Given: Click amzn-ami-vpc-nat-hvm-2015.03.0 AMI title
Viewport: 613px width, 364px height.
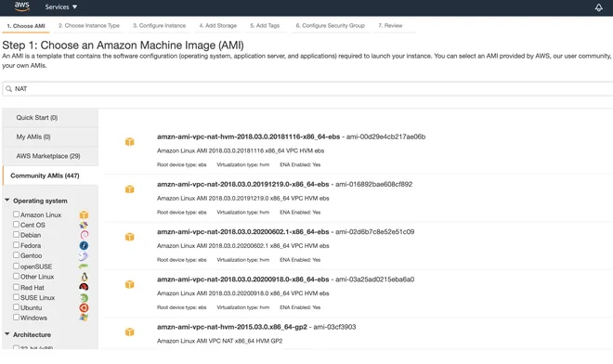Looking at the screenshot, I should point(232,327).
